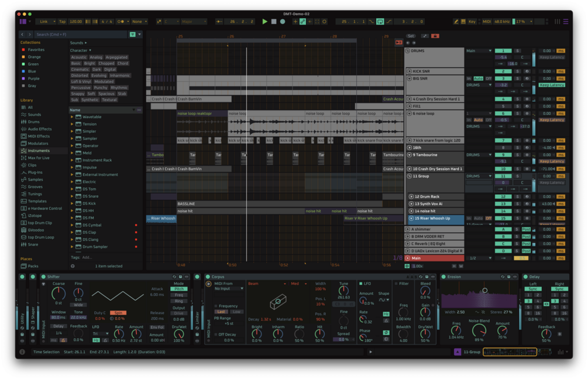Arm the Arrangement Record button
Screen dimensions: 588x379
tap(283, 22)
